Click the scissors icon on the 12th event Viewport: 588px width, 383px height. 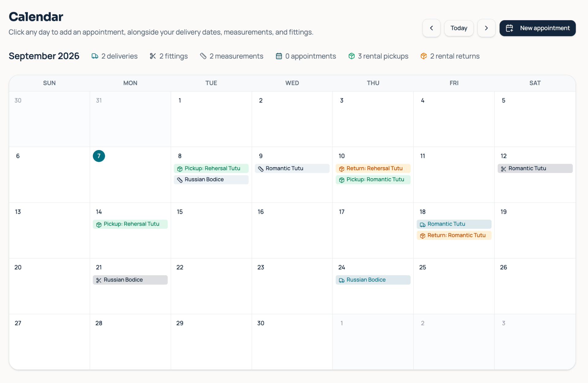[503, 169]
